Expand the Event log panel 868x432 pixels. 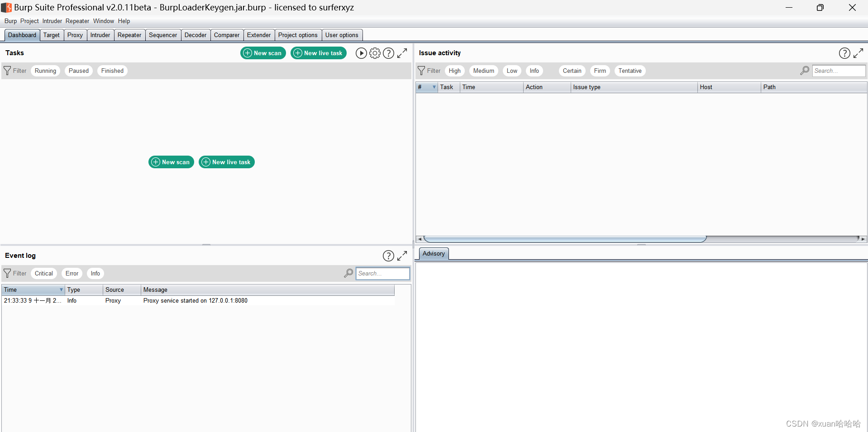pos(402,256)
